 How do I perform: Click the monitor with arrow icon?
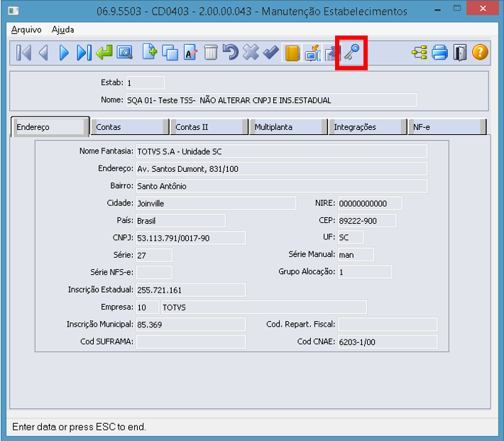tap(312, 53)
